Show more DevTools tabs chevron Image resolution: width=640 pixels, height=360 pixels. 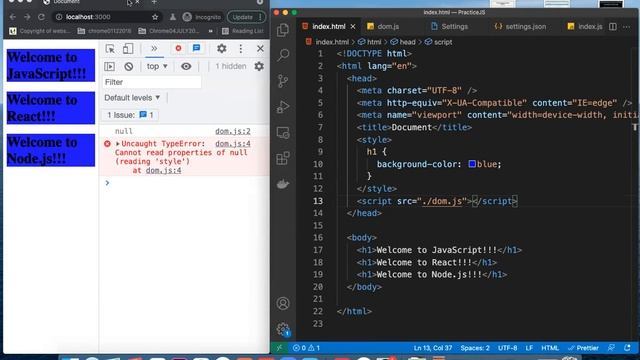(x=154, y=49)
